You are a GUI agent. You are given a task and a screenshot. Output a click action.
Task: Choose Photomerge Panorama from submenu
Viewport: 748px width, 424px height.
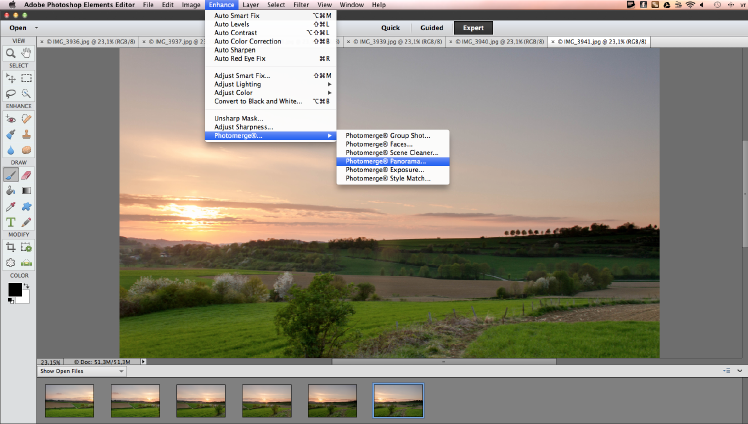[393, 162]
